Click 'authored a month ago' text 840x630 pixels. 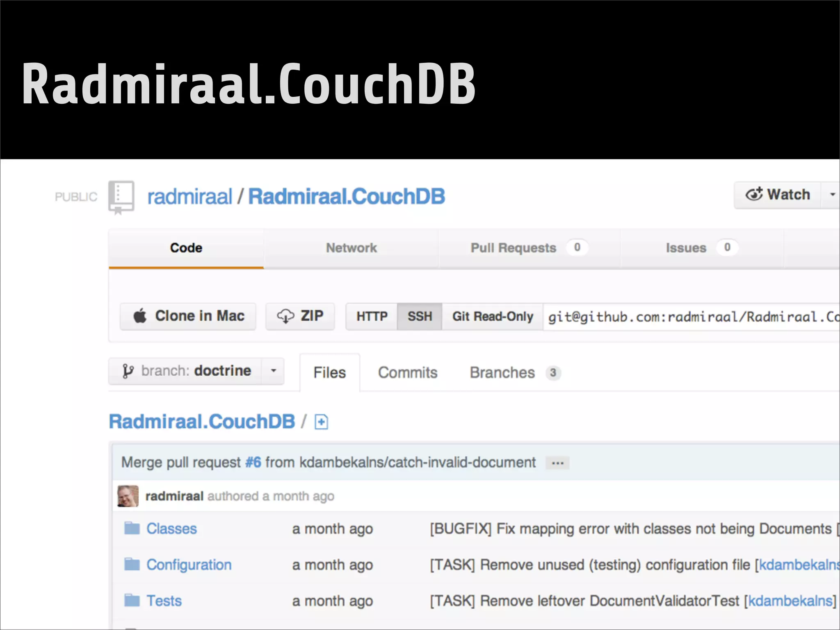coord(271,496)
